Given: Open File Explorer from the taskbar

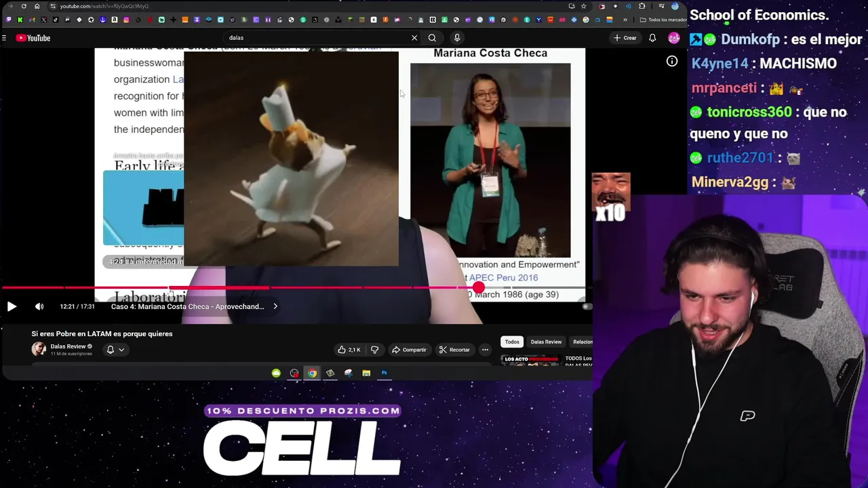Looking at the screenshot, I should coord(366,373).
